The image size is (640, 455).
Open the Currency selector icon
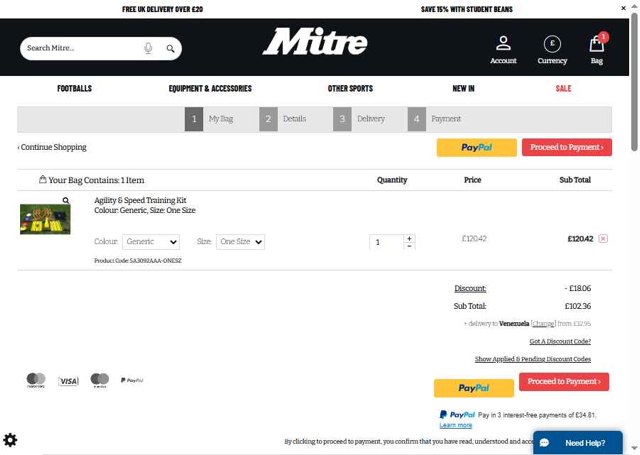tap(552, 49)
